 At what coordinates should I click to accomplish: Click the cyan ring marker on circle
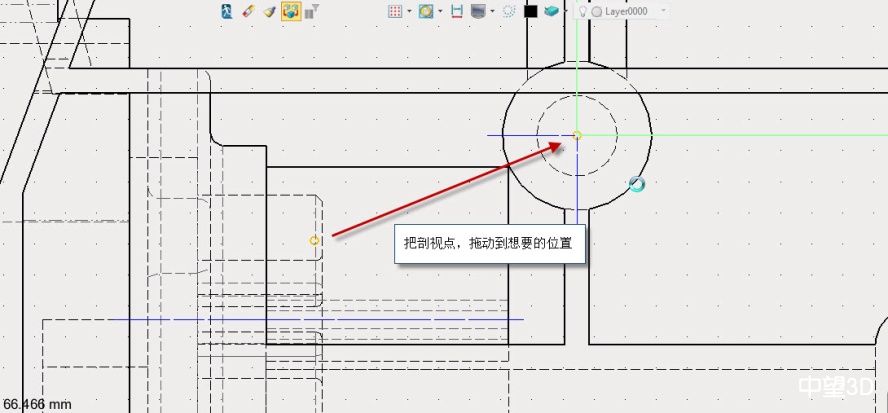click(x=636, y=184)
